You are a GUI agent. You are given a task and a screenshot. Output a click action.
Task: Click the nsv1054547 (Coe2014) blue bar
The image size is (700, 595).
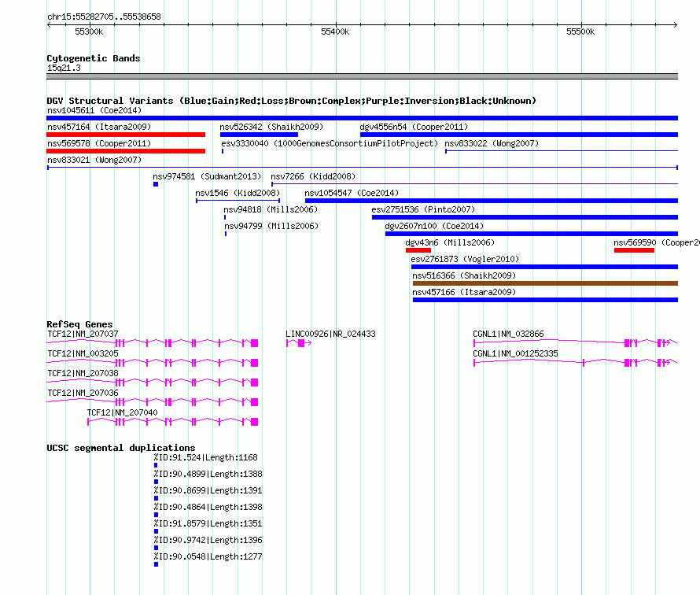[492, 201]
